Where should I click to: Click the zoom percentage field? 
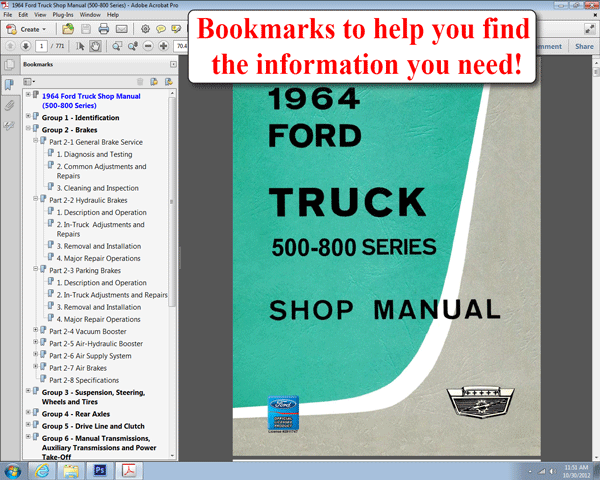tap(182, 46)
